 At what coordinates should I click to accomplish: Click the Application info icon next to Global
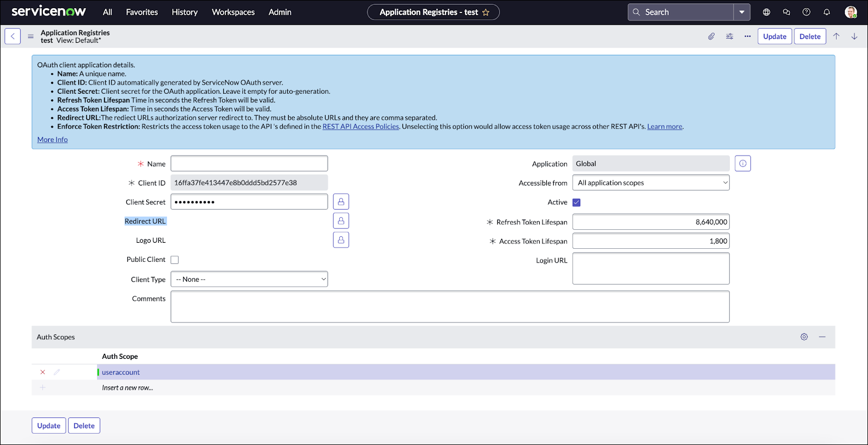(743, 164)
